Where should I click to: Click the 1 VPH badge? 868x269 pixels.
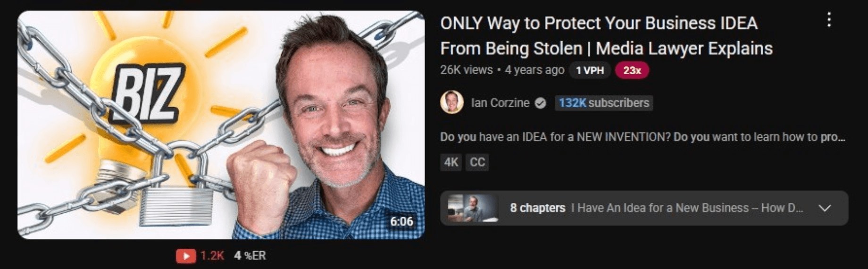coord(590,70)
